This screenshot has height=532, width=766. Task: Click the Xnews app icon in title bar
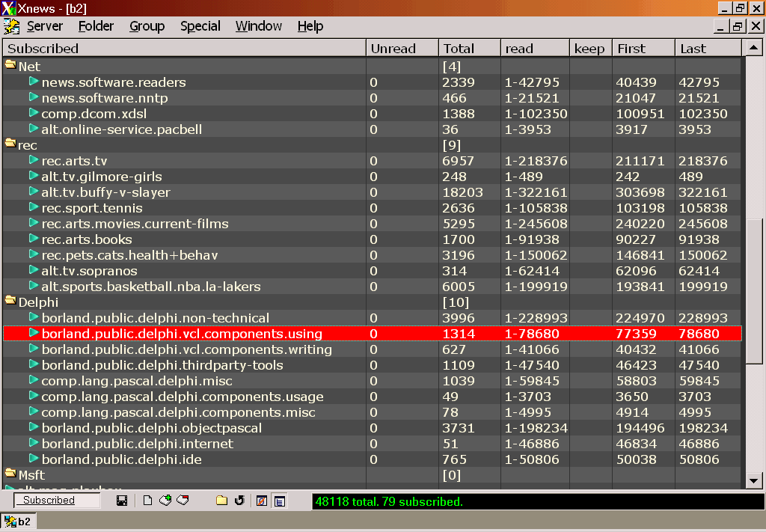click(x=9, y=8)
